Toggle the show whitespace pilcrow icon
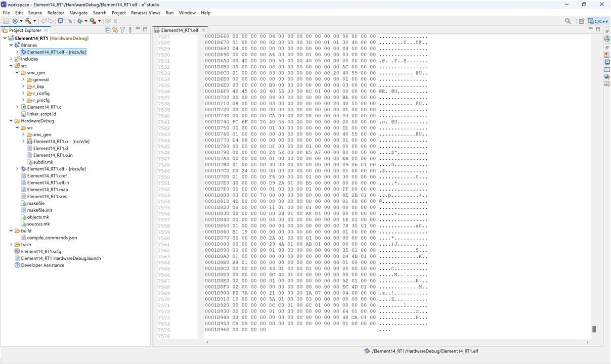The height and width of the screenshot is (364, 611). [115, 21]
